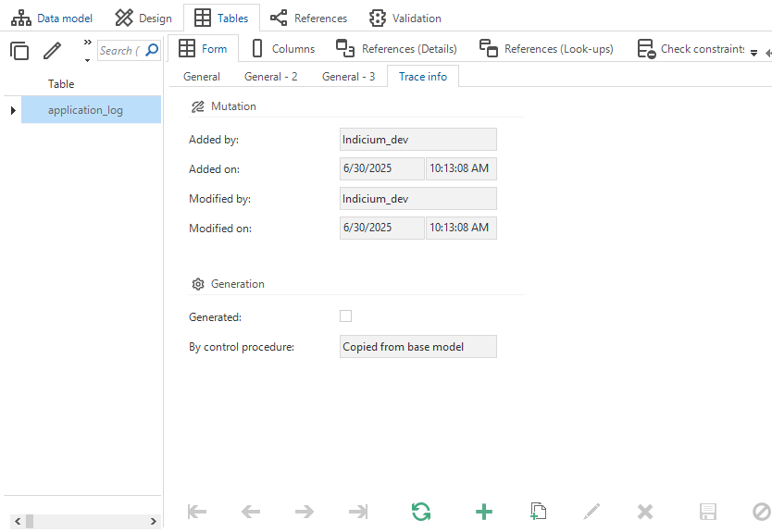Image resolution: width=772 pixels, height=532 pixels.
Task: Click the Added by field
Action: [418, 140]
